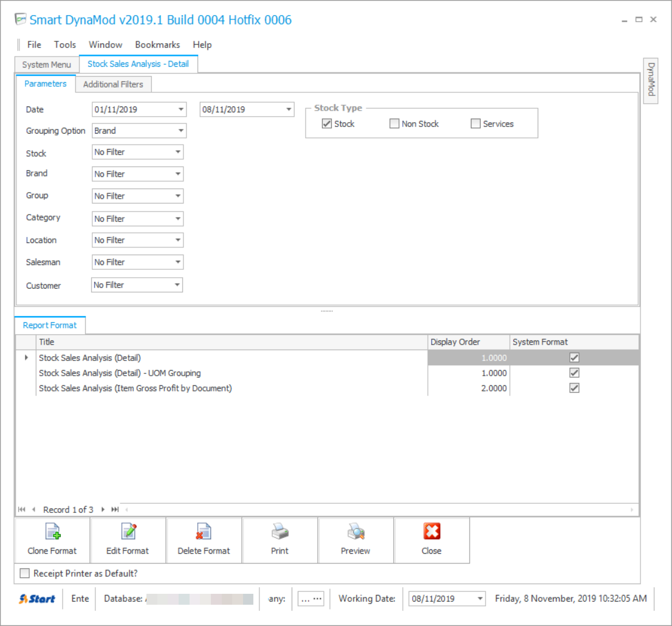Toggle Receipt Printer as Default checkbox
This screenshot has width=672, height=626.
(25, 573)
